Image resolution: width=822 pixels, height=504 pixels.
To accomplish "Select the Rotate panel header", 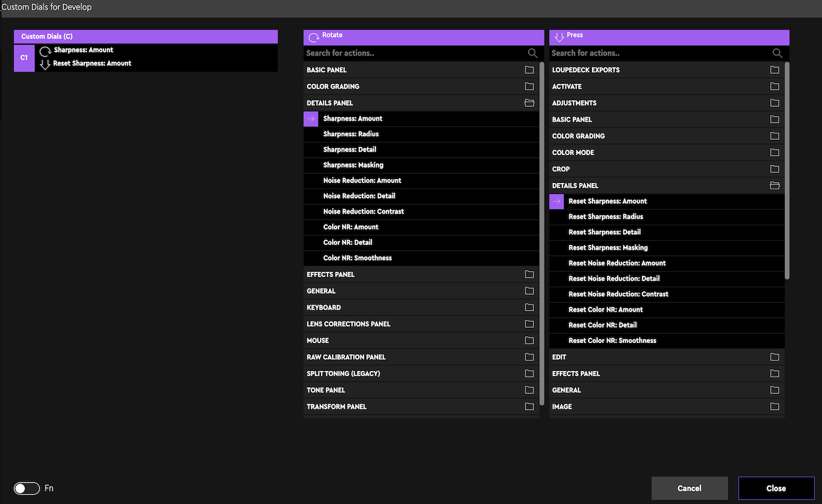I will [424, 37].
